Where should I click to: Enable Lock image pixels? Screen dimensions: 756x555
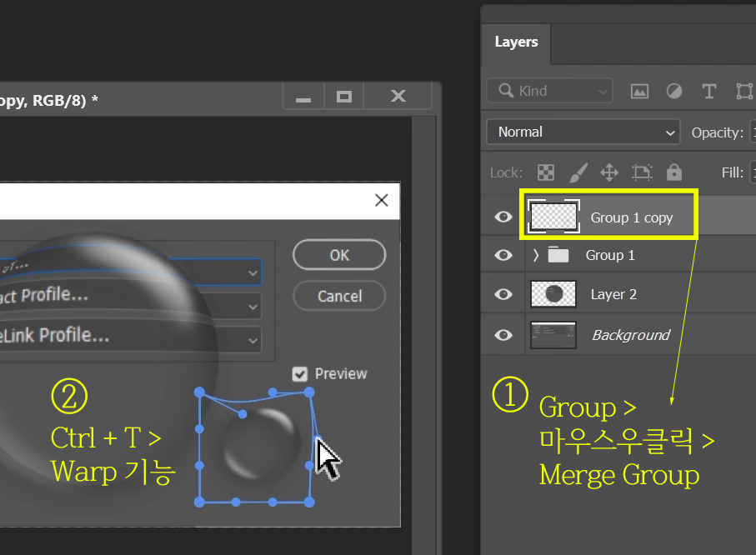click(578, 172)
